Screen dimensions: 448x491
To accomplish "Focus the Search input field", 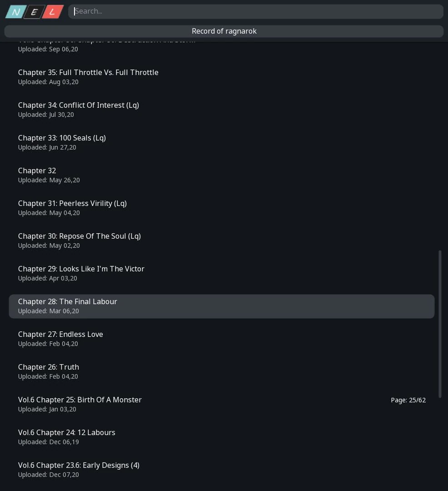I will pos(255,11).
